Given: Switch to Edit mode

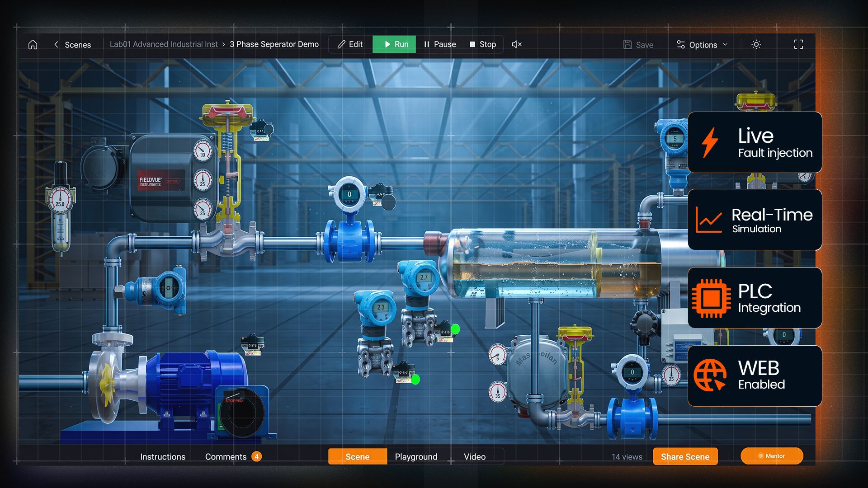Looking at the screenshot, I should click(350, 44).
